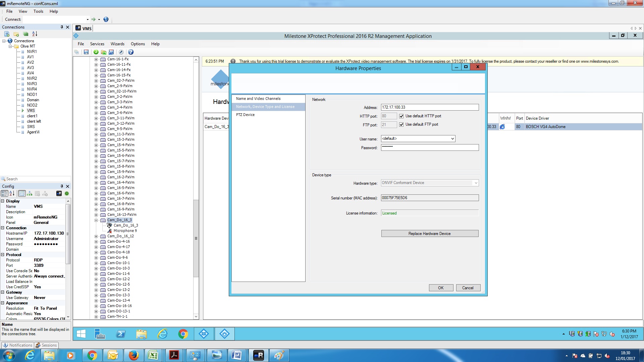This screenshot has height=362, width=644.
Task: Open mRemoteNG View menu
Action: [23, 11]
